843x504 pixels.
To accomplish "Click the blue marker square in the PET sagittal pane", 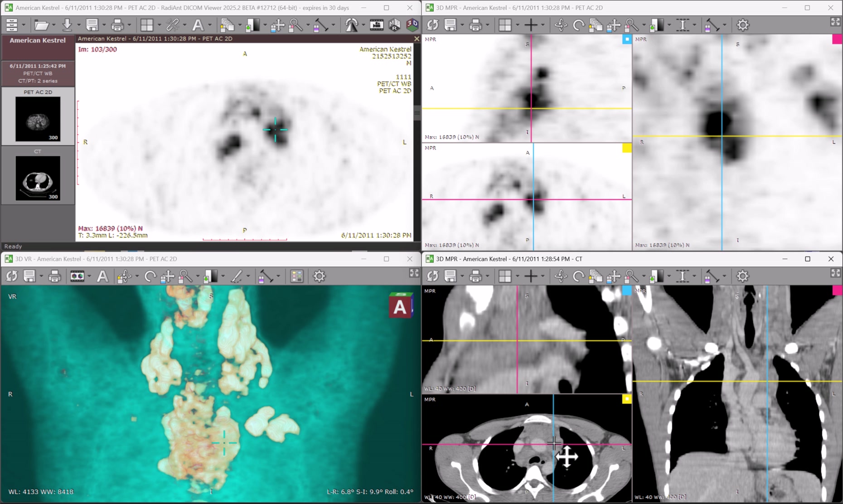I will click(x=627, y=39).
